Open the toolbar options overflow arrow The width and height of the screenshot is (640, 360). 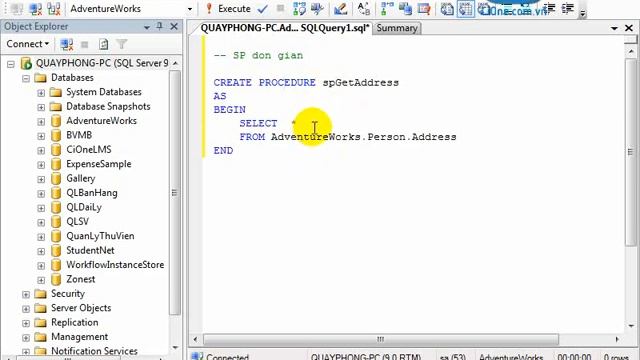click(583, 13)
